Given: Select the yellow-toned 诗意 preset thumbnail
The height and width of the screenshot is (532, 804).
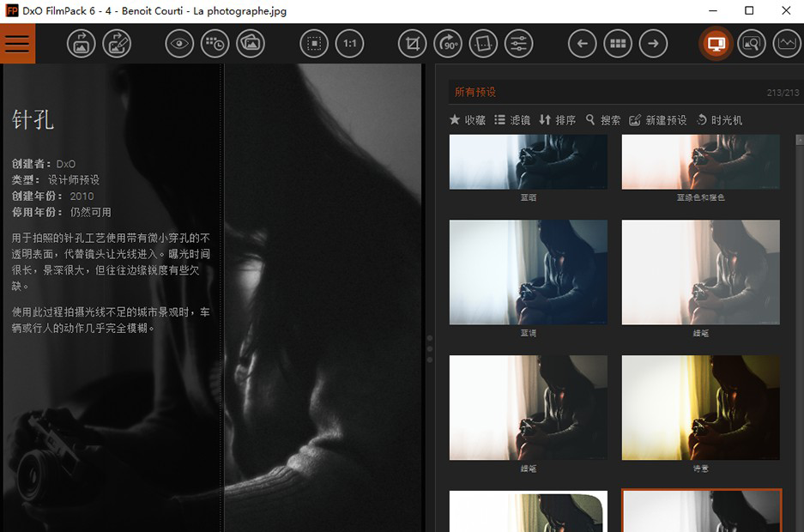Looking at the screenshot, I should (x=700, y=408).
